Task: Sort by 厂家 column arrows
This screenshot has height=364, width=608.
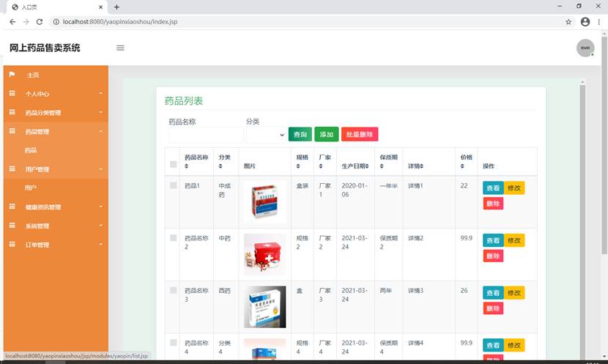Action: [x=321, y=166]
